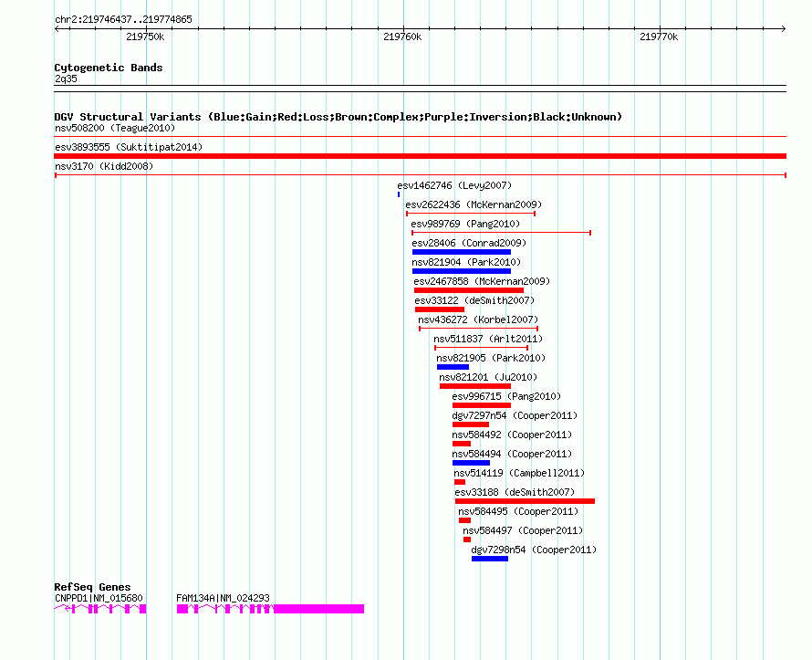Click the nsv3170 (Kidd2008) label
The height and width of the screenshot is (660, 812).
(x=104, y=166)
